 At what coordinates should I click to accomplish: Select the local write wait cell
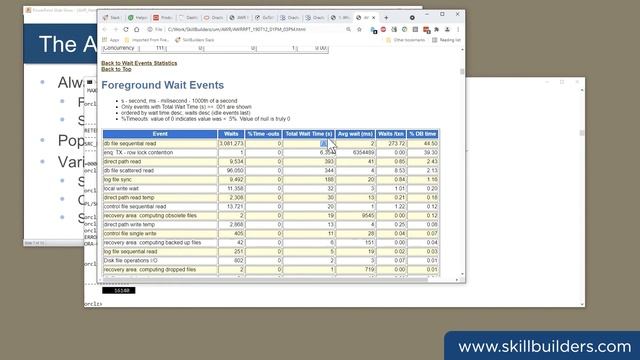[160, 189]
